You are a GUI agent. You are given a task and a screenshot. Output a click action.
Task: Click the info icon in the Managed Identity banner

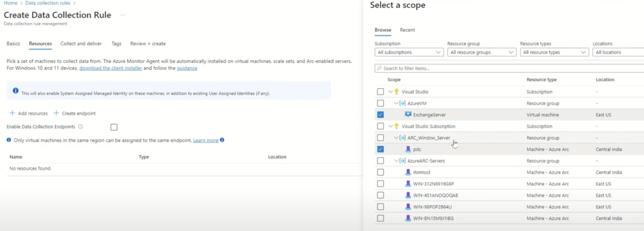[x=16, y=91]
